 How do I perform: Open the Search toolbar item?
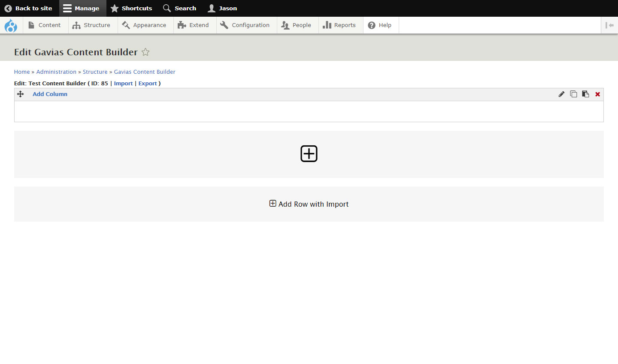179,8
